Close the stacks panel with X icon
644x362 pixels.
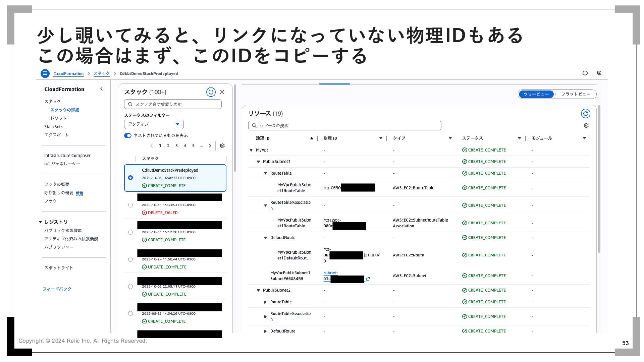[222, 92]
